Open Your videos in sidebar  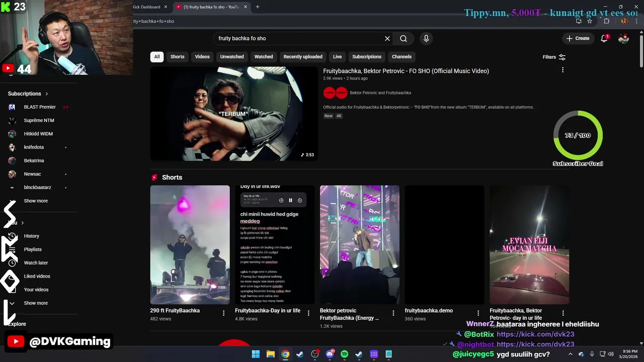tap(36, 290)
